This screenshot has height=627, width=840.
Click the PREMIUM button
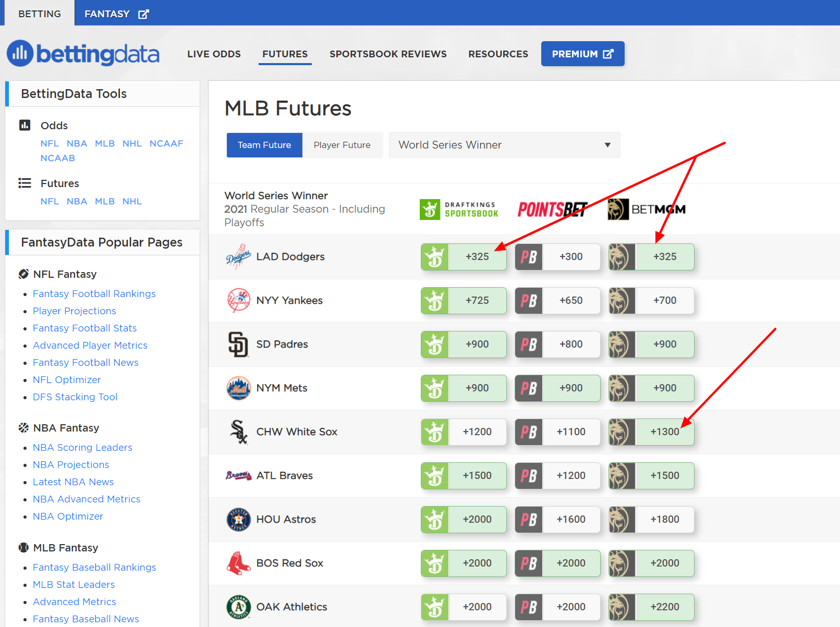coord(582,54)
